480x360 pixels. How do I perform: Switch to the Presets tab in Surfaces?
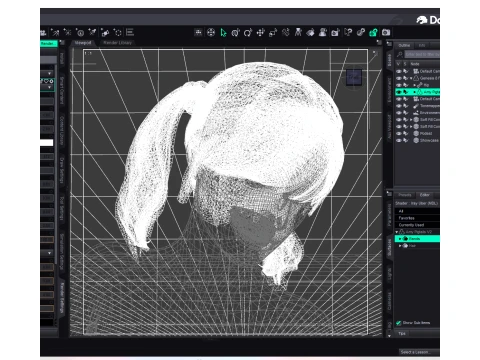click(405, 195)
